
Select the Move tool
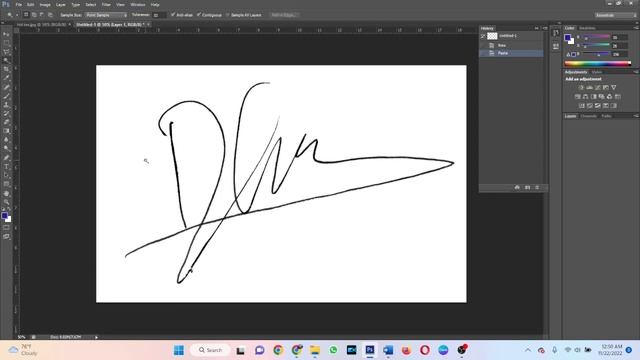[x=6, y=34]
